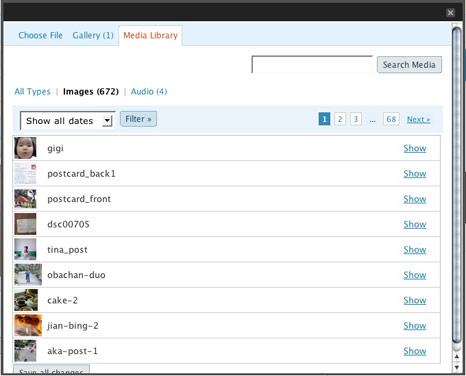Click the cake-2 thumbnail

point(26,300)
